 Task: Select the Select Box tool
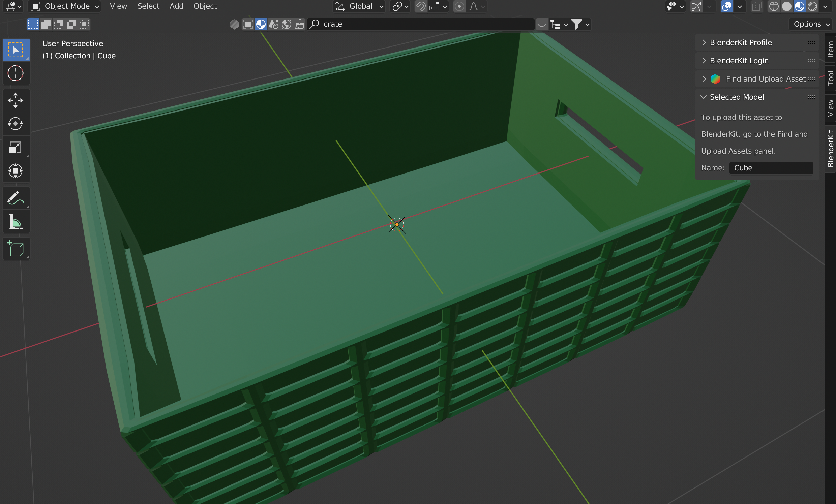[16, 50]
